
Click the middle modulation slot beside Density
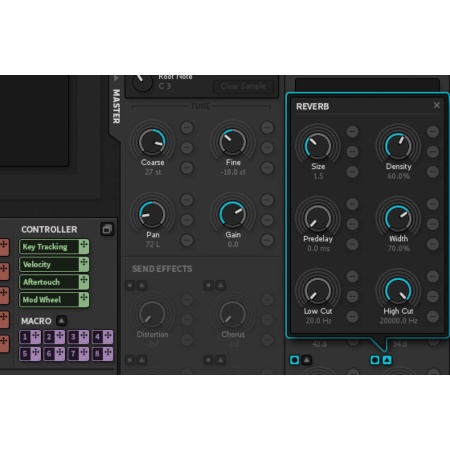433,152
